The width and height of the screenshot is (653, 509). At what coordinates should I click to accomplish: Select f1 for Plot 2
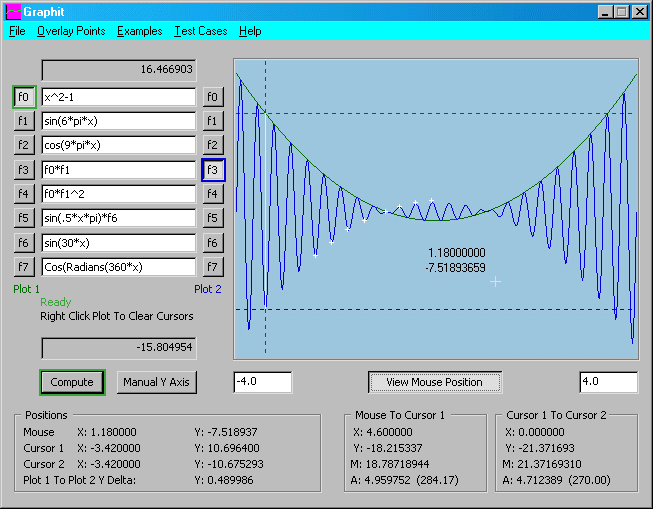[213, 121]
